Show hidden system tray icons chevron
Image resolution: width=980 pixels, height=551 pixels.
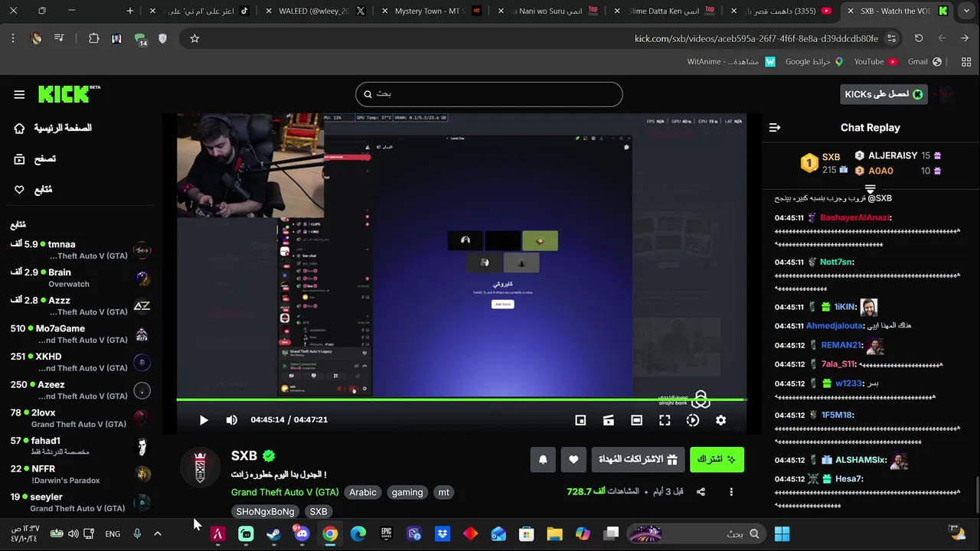click(158, 533)
